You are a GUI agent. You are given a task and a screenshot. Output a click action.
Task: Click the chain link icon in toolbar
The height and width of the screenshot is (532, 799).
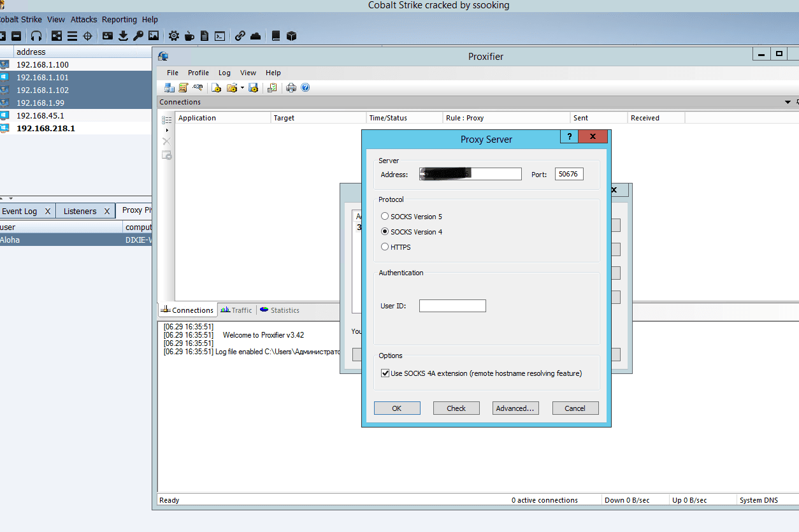[240, 36]
